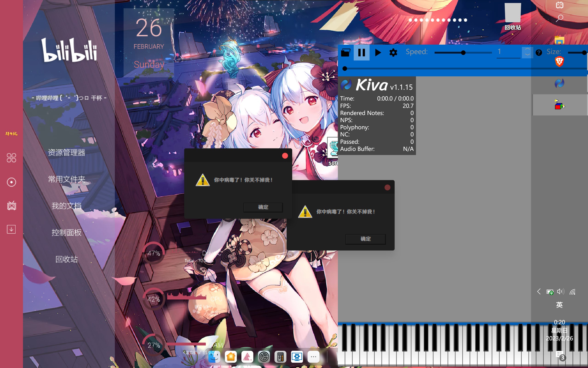
Task: Switch to the Kiva taskbar icon
Action: [x=559, y=83]
